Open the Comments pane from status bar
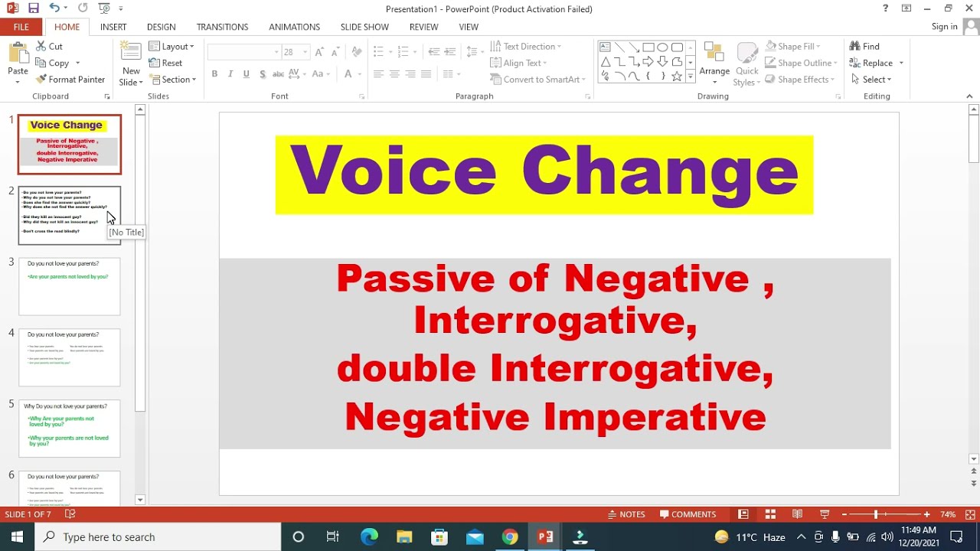The width and height of the screenshot is (980, 551). point(688,514)
